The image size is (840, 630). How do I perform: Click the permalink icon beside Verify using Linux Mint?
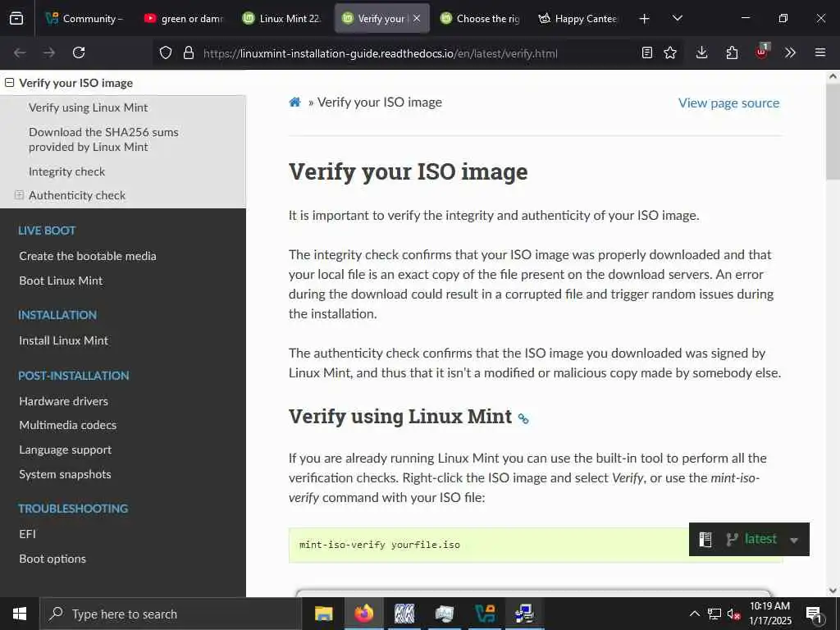click(x=523, y=418)
